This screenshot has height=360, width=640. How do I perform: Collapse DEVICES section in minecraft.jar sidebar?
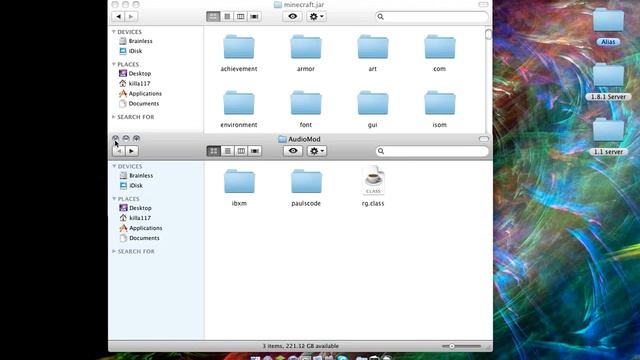pos(114,31)
